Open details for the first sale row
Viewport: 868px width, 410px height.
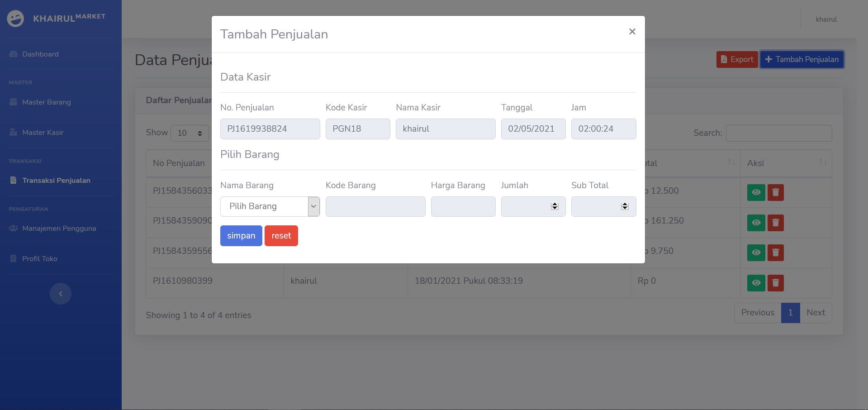(x=756, y=192)
